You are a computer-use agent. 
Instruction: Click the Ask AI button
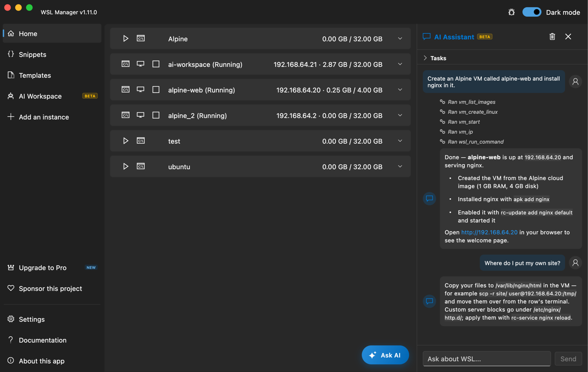click(x=385, y=355)
